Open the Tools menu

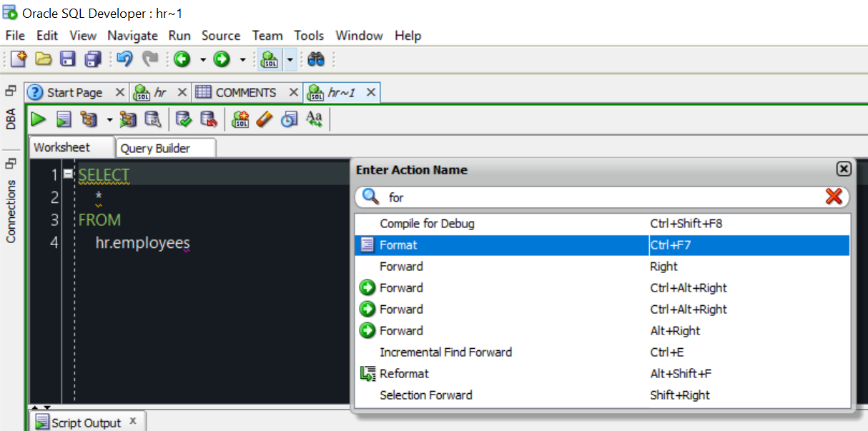point(309,35)
